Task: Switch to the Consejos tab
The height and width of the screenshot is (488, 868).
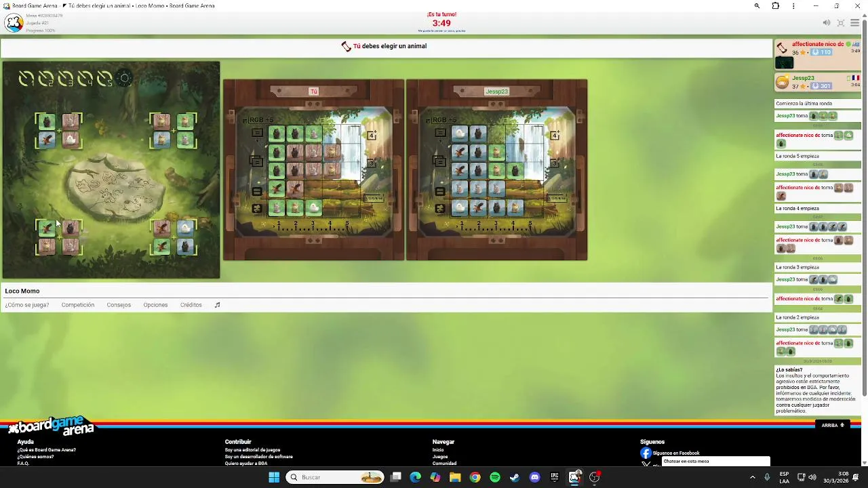Action: pyautogui.click(x=119, y=305)
